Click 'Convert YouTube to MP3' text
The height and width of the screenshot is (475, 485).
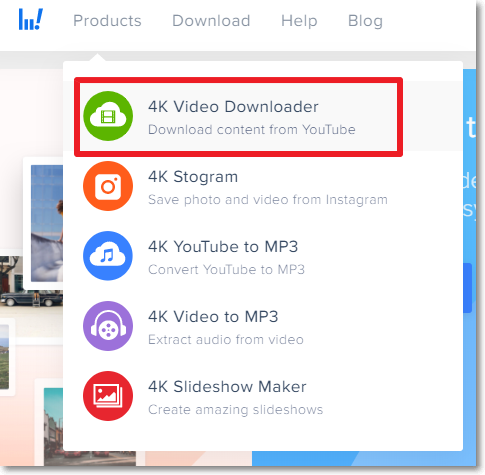(x=226, y=269)
